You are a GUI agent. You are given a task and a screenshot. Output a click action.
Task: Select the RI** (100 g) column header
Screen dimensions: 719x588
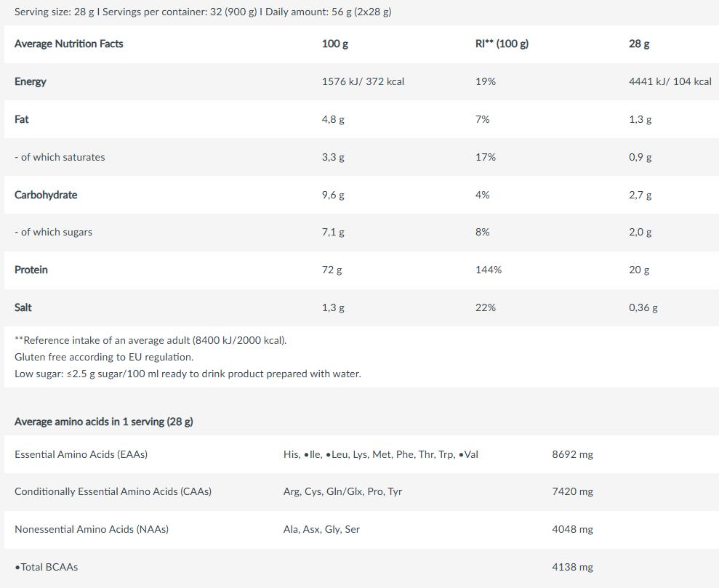tap(502, 44)
